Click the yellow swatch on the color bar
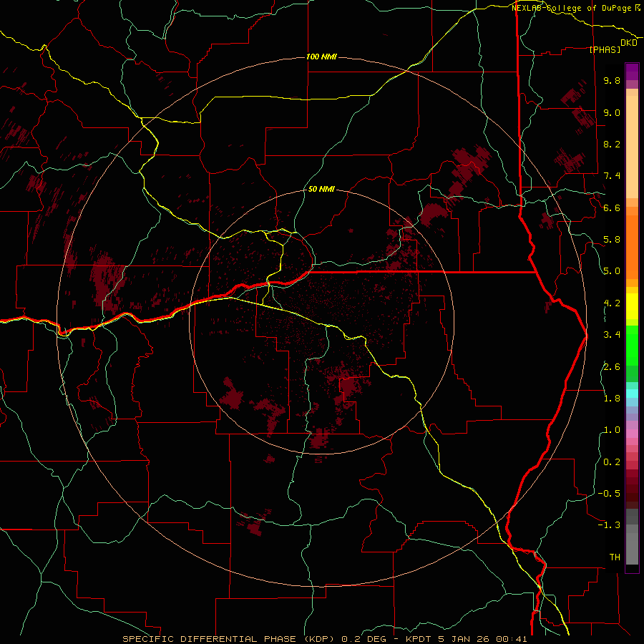The width and height of the screenshot is (644, 644). [x=632, y=306]
